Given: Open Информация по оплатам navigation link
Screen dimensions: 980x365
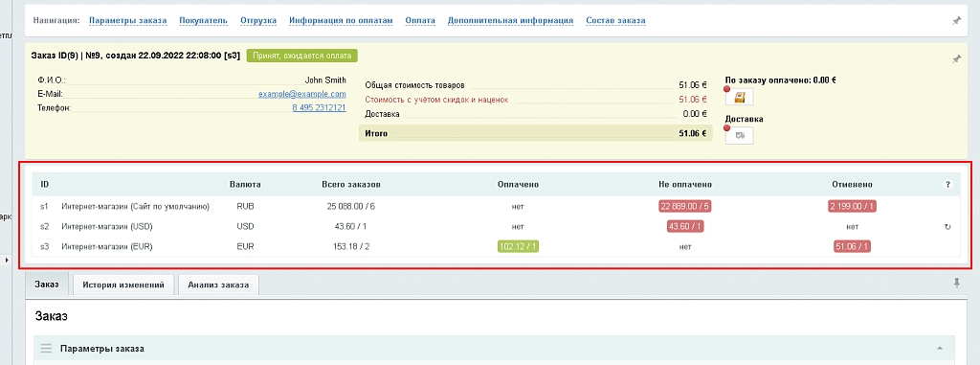Looking at the screenshot, I should pos(342,21).
